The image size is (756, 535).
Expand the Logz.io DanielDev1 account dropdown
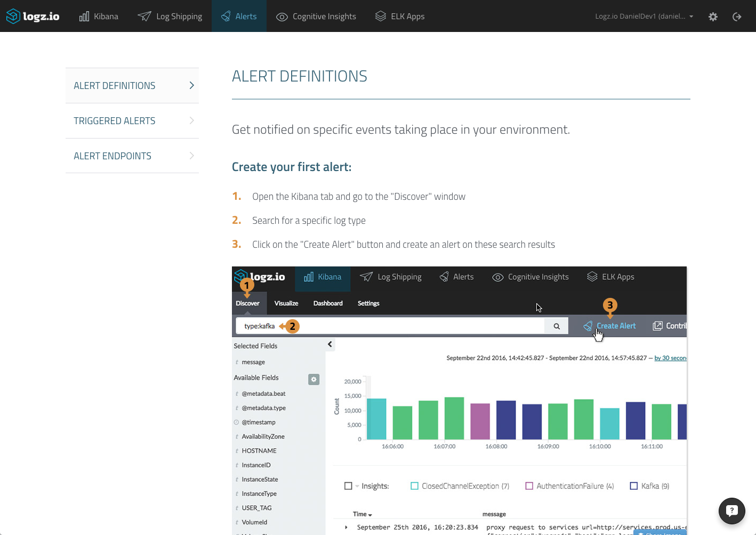pos(644,16)
